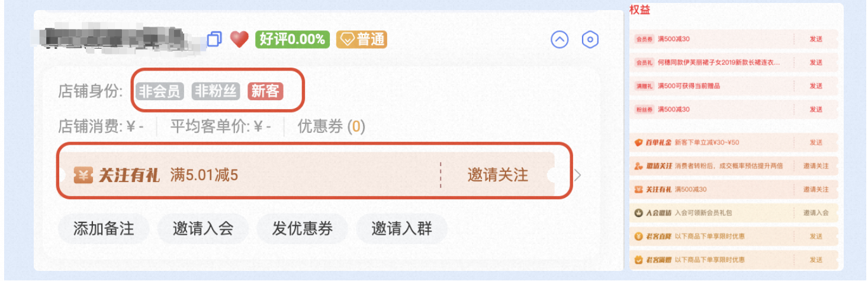Viewport: 868px width, 281px height.
Task: Send the 会员券 满500减30 coupon
Action: pyautogui.click(x=816, y=39)
